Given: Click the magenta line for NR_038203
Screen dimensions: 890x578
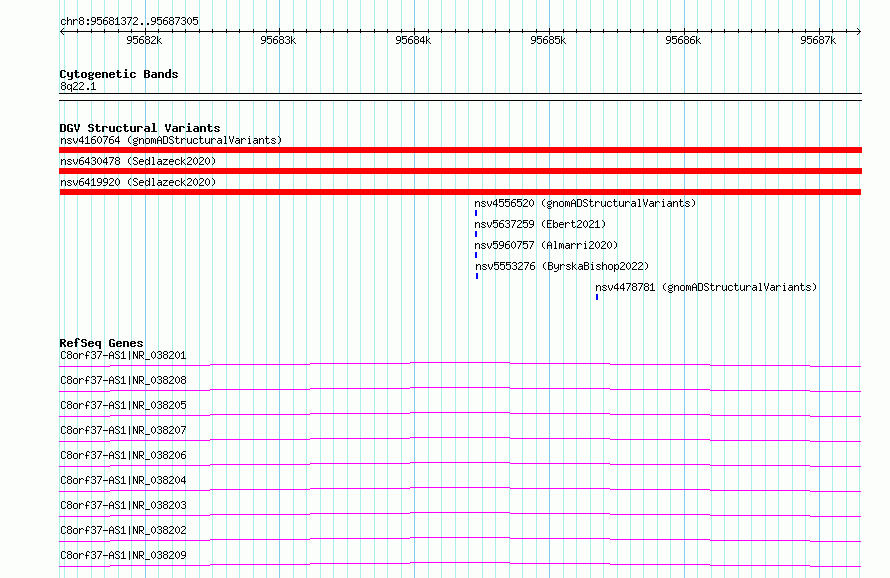Looking at the screenshot, I should point(460,514).
